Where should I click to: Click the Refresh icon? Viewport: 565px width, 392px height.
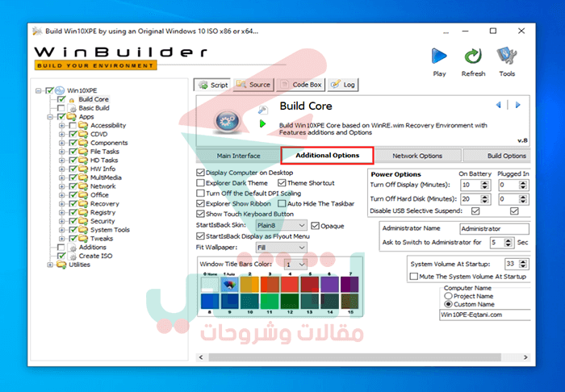(473, 56)
